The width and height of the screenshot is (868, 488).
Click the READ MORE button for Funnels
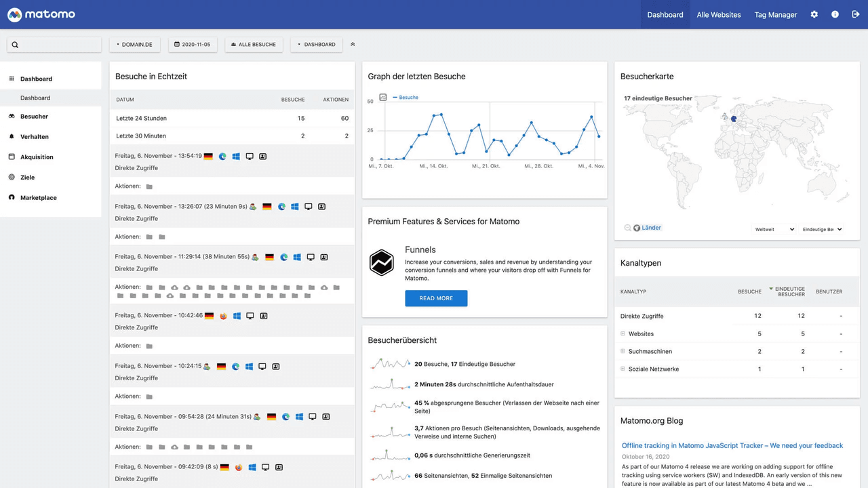(436, 298)
